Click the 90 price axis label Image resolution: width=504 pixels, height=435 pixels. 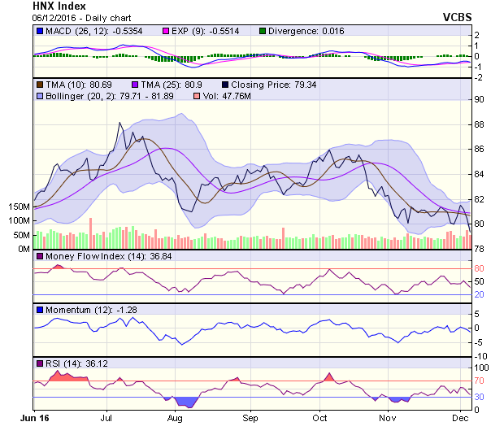pos(479,99)
